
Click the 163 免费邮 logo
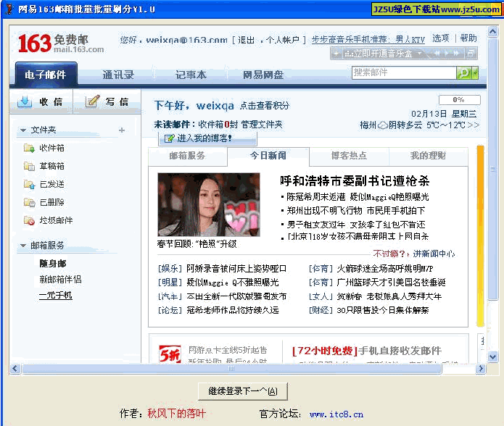[61, 43]
